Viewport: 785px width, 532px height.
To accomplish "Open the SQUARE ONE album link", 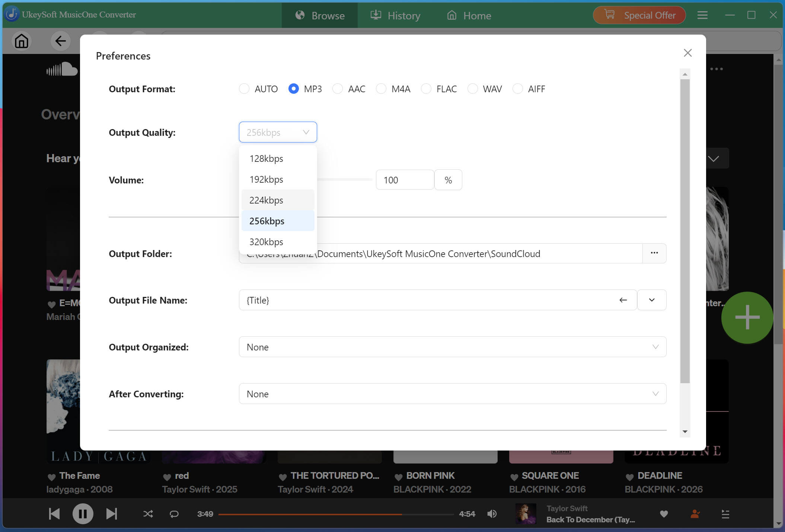I will point(550,476).
